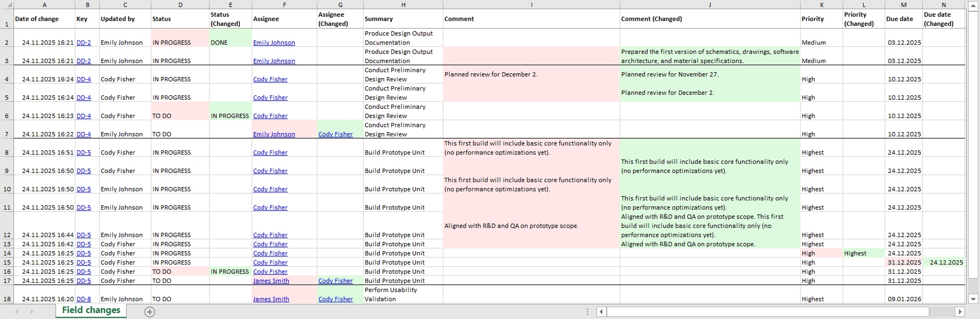This screenshot has height=319, width=980.
Task: Select '09.01.2026' due date cell
Action: tap(903, 294)
